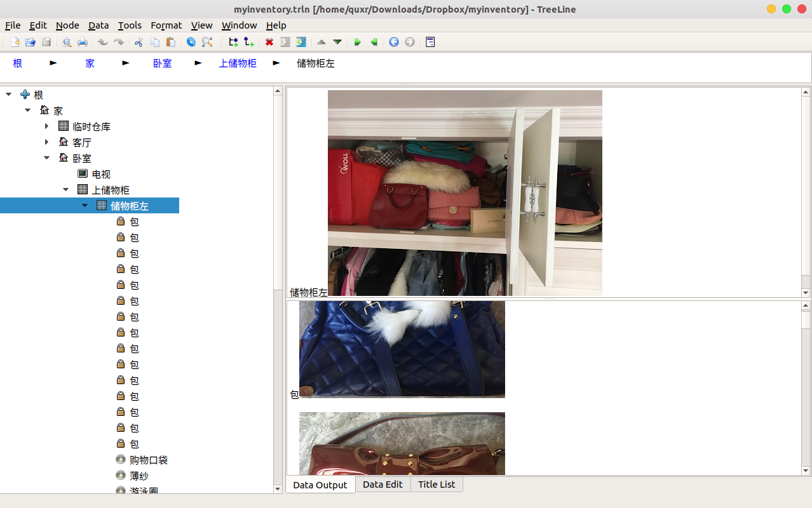Click the New File toolbar icon

click(x=15, y=42)
